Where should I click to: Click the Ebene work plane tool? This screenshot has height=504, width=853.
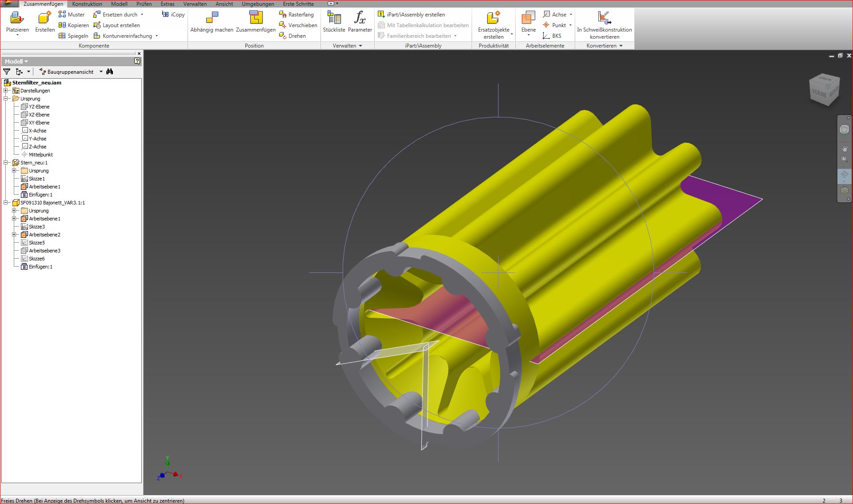(528, 19)
